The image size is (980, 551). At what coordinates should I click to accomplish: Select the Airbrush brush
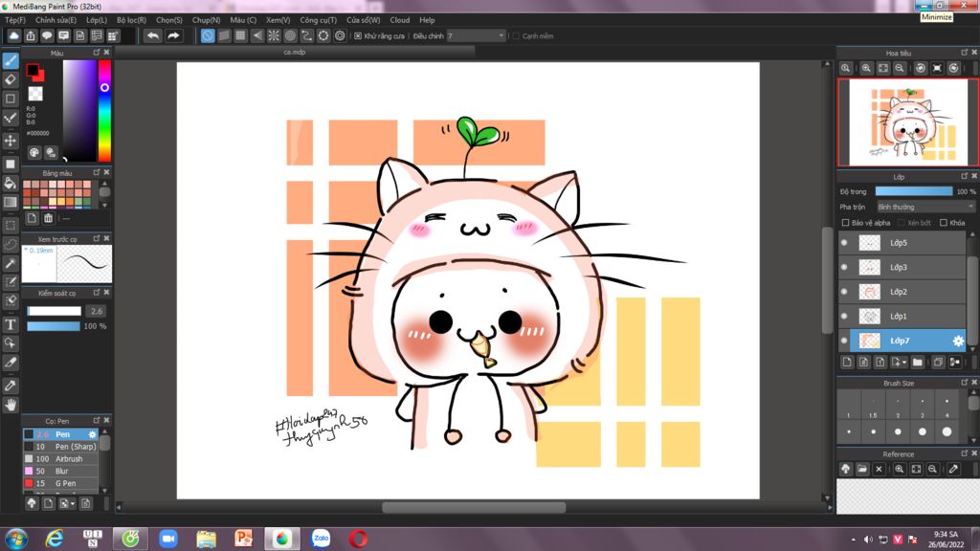pyautogui.click(x=61, y=458)
